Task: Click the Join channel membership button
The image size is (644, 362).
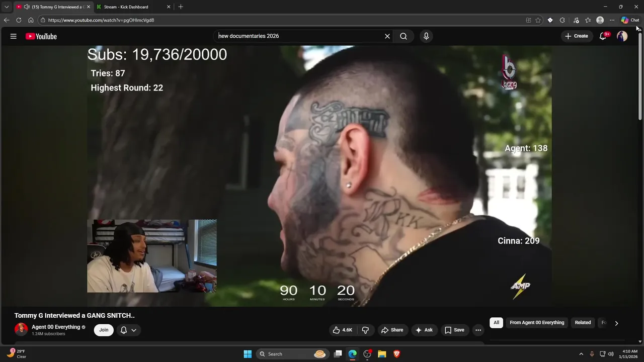Action: [x=104, y=330]
